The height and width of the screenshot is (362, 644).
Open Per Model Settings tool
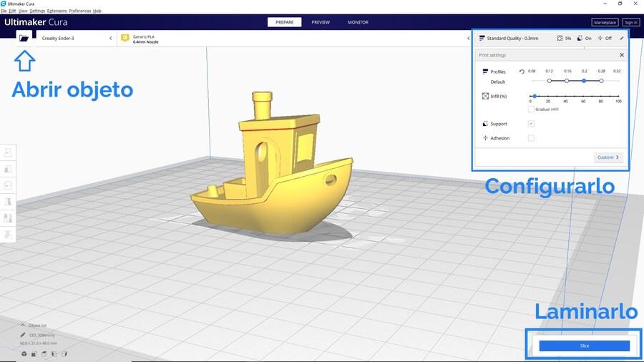pyautogui.click(x=8, y=218)
